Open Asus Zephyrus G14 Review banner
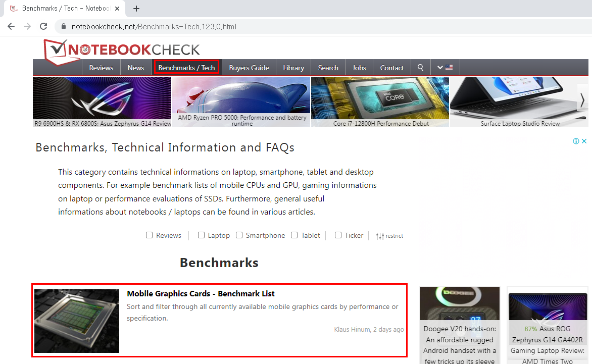 coord(102,102)
